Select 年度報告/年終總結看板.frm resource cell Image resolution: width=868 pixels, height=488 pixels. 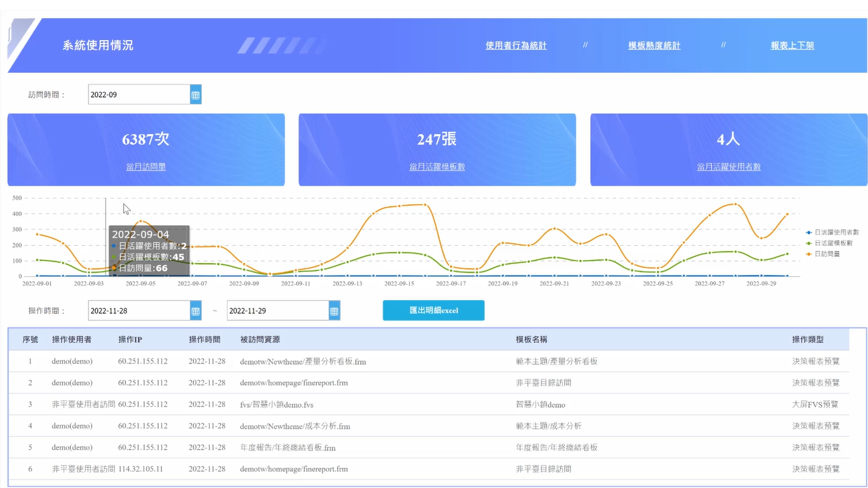tap(288, 447)
